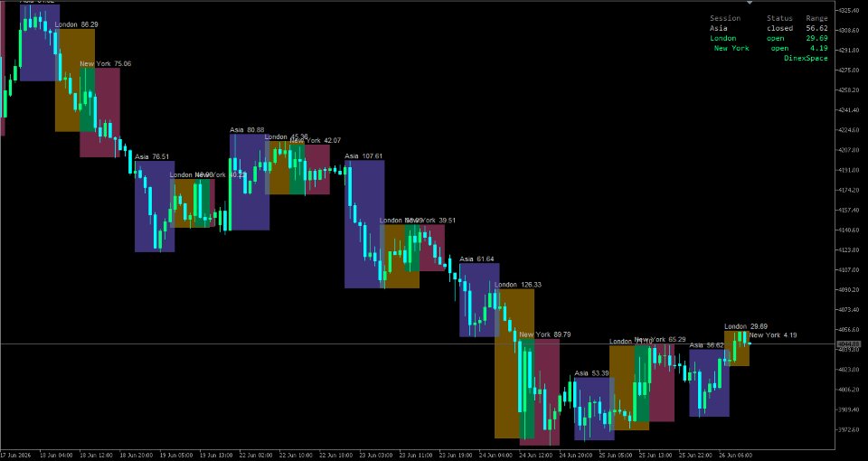Select the New York 89.79 chart label

(544, 334)
